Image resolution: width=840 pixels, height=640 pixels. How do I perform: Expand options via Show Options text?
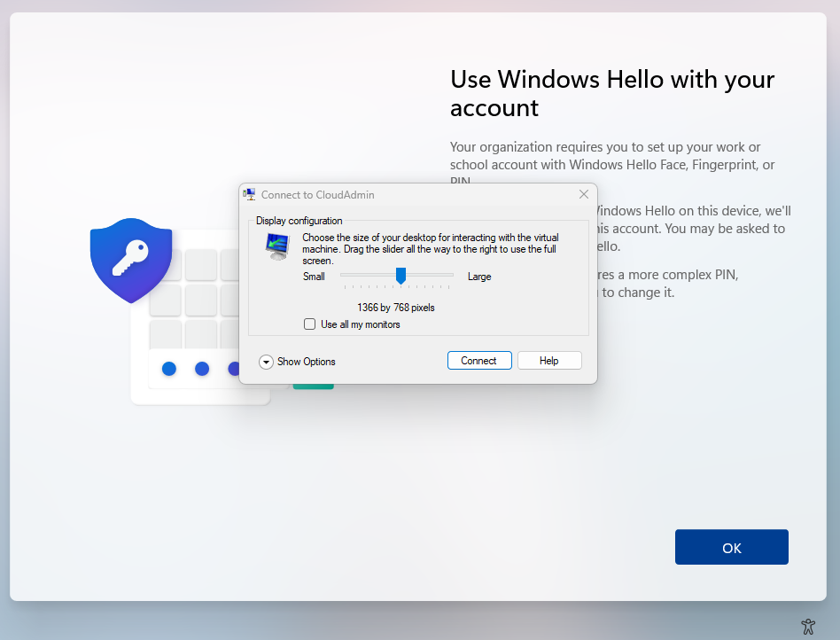pyautogui.click(x=306, y=362)
